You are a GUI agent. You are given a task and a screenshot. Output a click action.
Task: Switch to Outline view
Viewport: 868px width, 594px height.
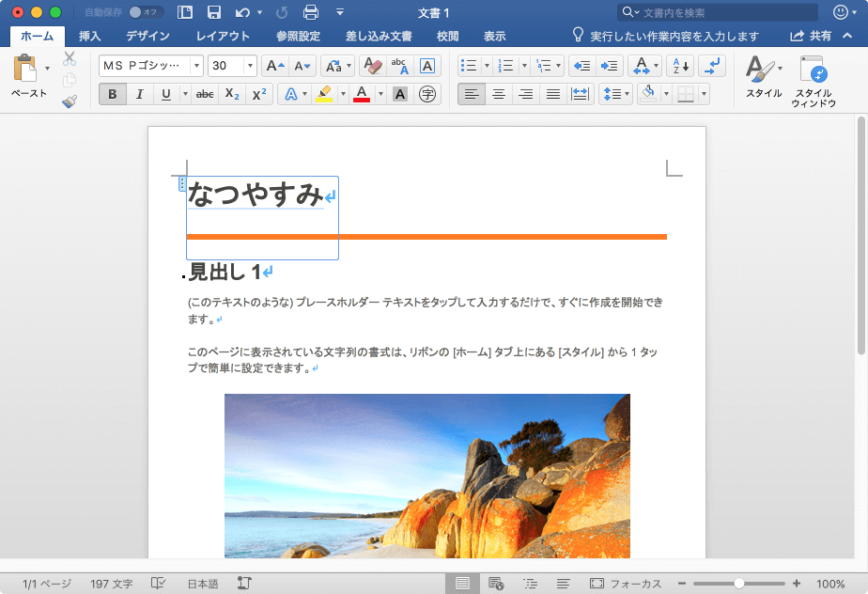(x=530, y=584)
